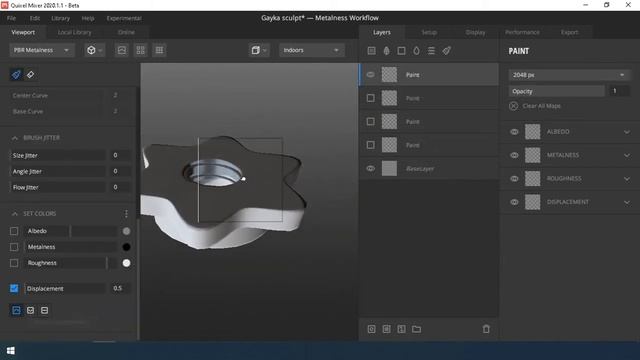Collapse the Brush Jitter section
Viewport: 640px width, 360px height.
pos(15,138)
